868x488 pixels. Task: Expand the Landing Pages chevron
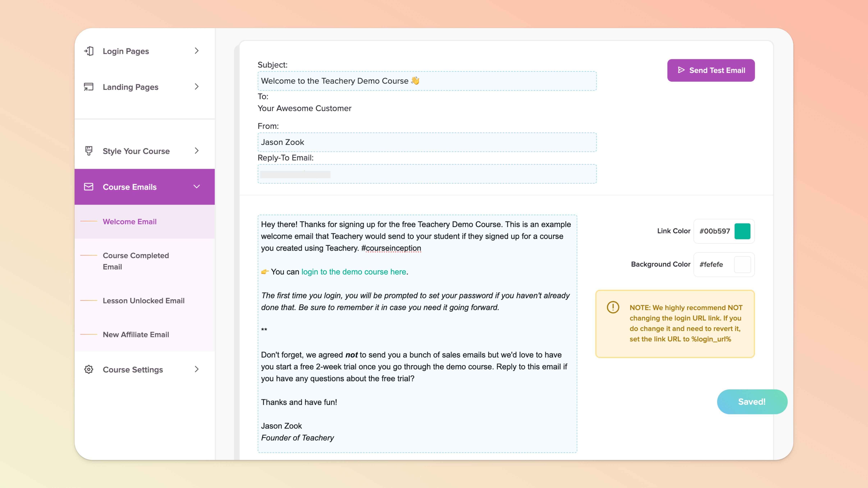[x=197, y=87]
